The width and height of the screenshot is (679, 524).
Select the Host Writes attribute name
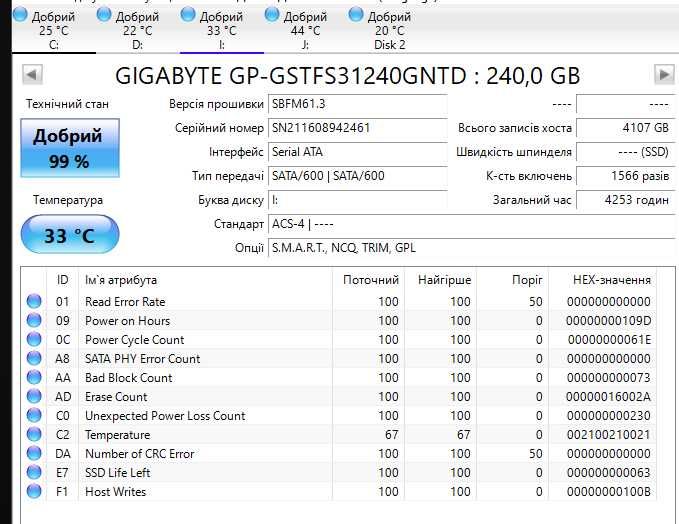coord(116,492)
